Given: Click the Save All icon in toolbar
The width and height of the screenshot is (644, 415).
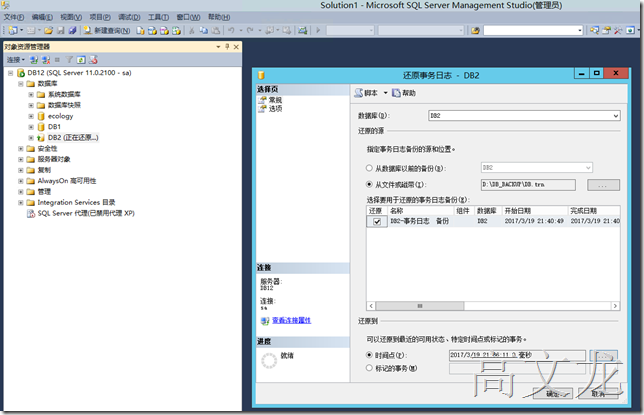Looking at the screenshot, I should 72,30.
